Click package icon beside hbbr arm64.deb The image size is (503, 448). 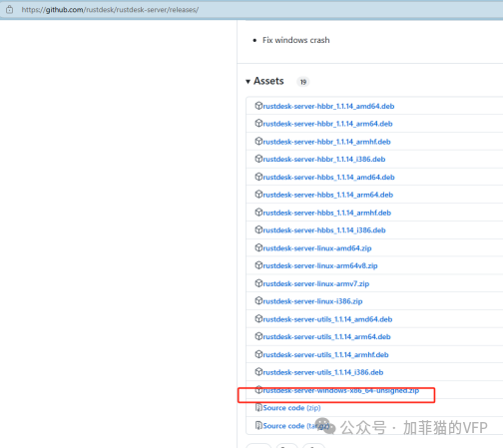click(258, 124)
